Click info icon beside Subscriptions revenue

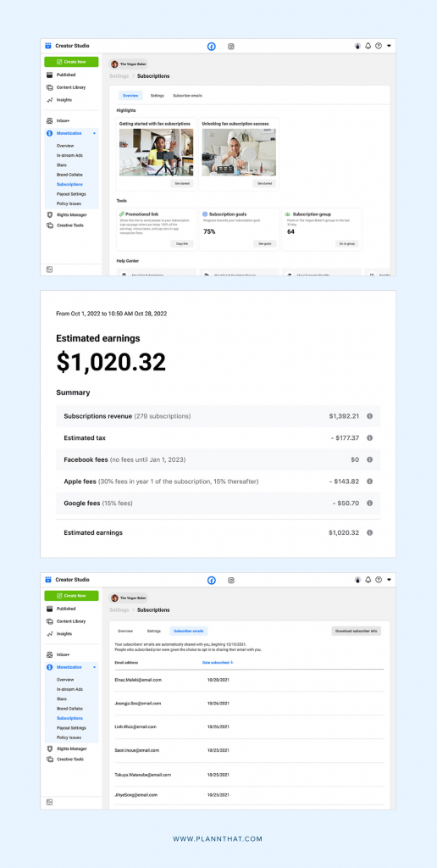pyautogui.click(x=369, y=415)
